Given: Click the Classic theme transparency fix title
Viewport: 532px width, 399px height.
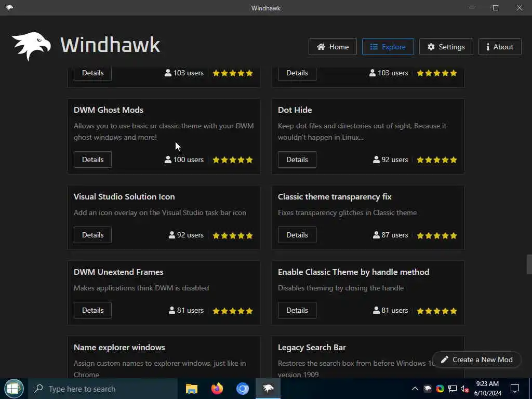Looking at the screenshot, I should pos(335,197).
